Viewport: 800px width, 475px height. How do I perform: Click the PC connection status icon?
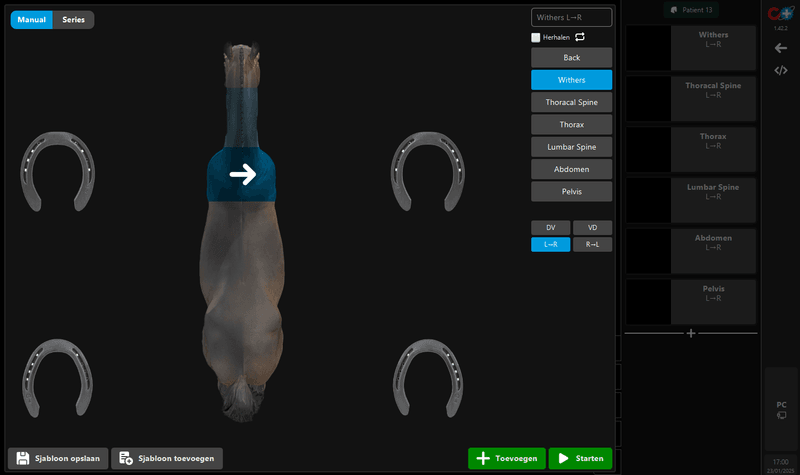781,414
